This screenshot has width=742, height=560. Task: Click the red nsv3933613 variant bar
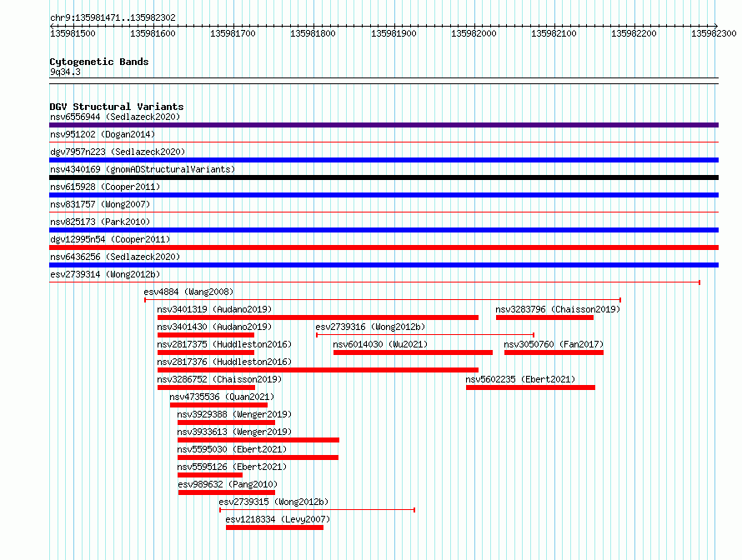coord(258,440)
